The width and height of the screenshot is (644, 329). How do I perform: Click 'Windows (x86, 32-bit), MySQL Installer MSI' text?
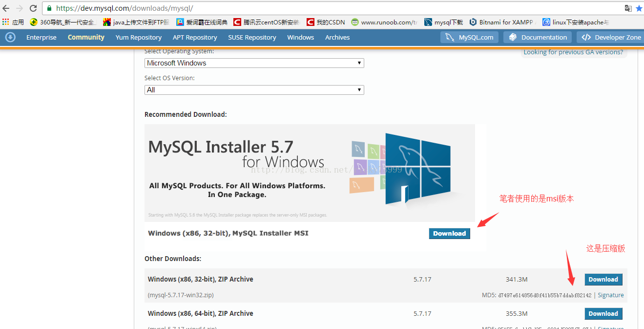pos(228,233)
